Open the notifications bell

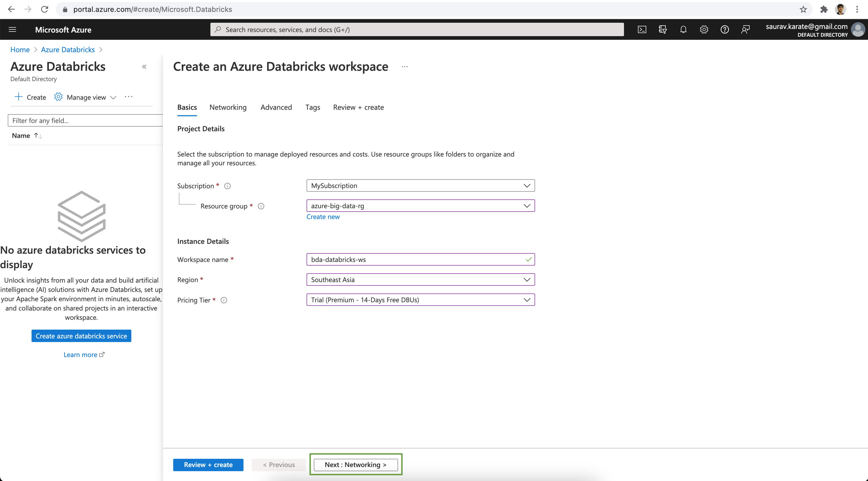click(683, 30)
